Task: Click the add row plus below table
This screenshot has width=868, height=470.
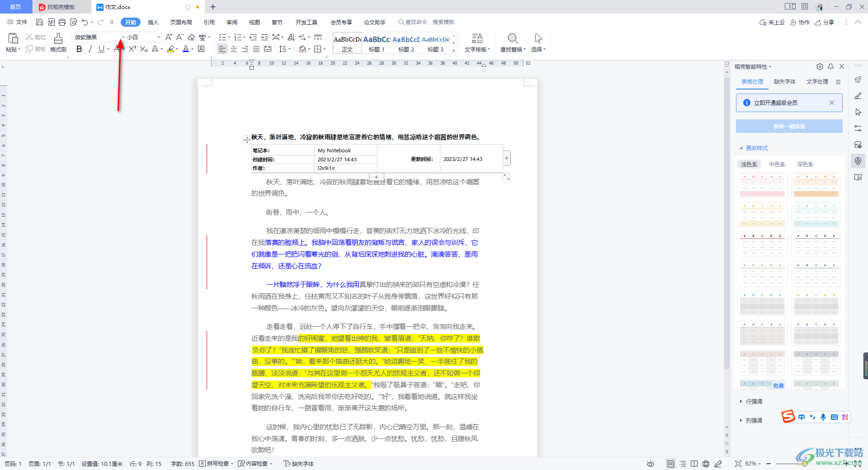Action: (x=377, y=177)
